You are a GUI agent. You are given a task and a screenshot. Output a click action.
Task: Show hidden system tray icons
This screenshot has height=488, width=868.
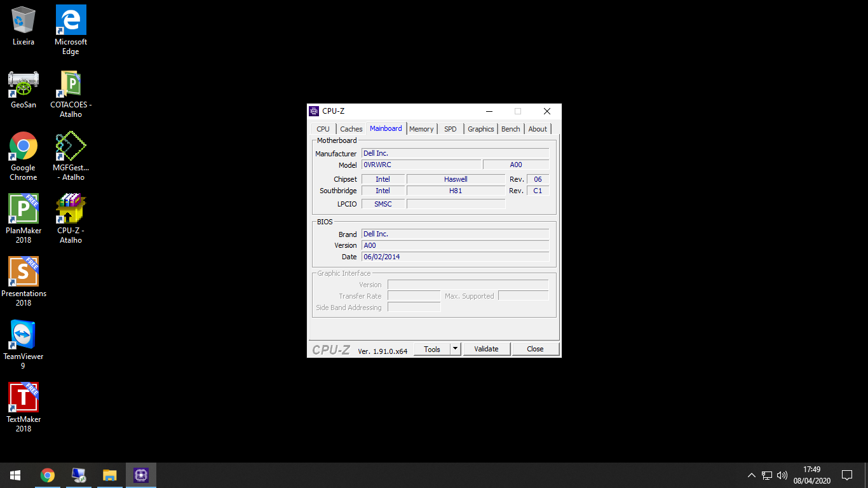pyautogui.click(x=752, y=475)
